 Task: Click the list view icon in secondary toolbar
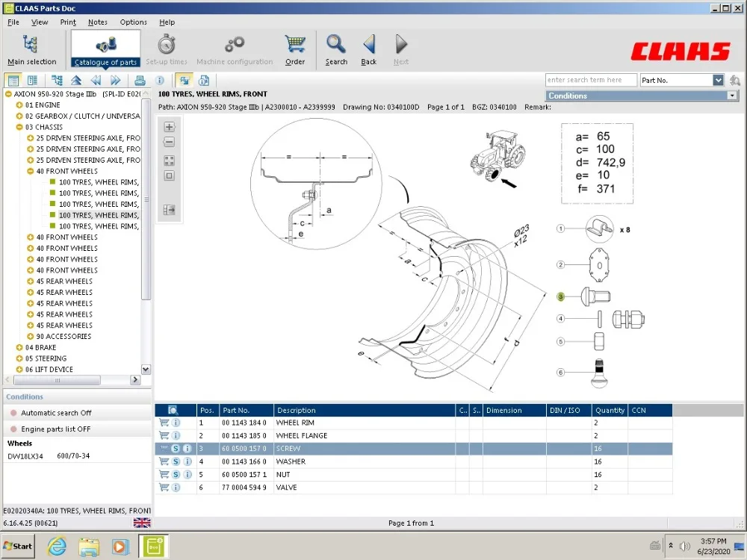(13, 81)
